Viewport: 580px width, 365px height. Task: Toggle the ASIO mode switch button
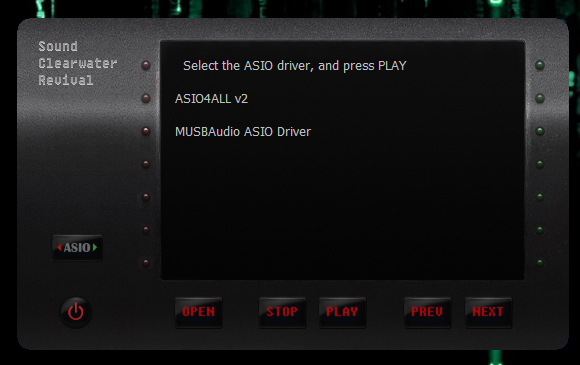pos(77,247)
